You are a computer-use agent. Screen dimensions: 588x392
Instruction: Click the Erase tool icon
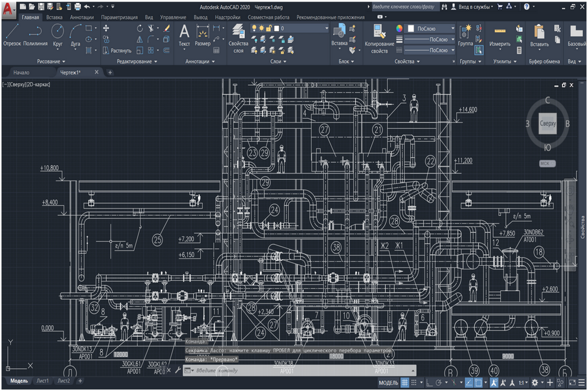167,28
